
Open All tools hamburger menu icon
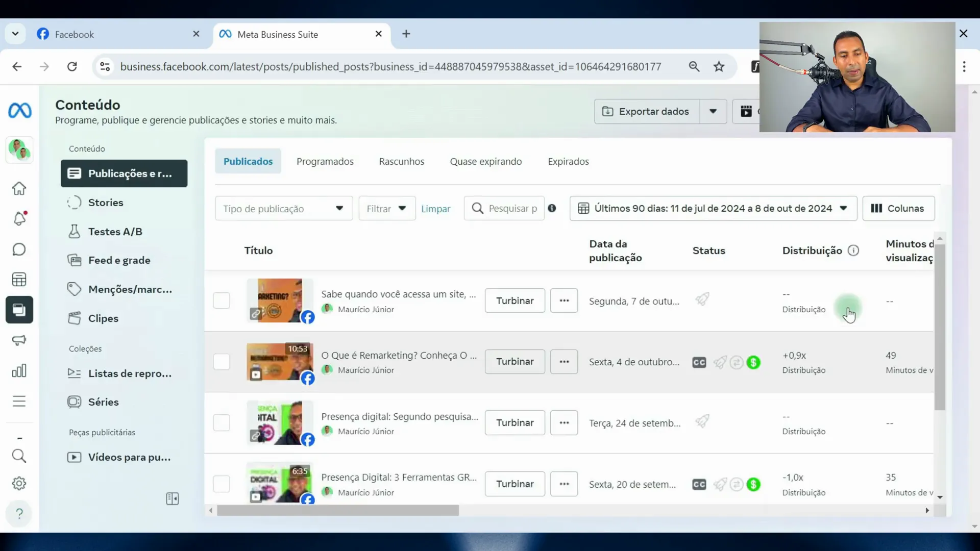(19, 402)
